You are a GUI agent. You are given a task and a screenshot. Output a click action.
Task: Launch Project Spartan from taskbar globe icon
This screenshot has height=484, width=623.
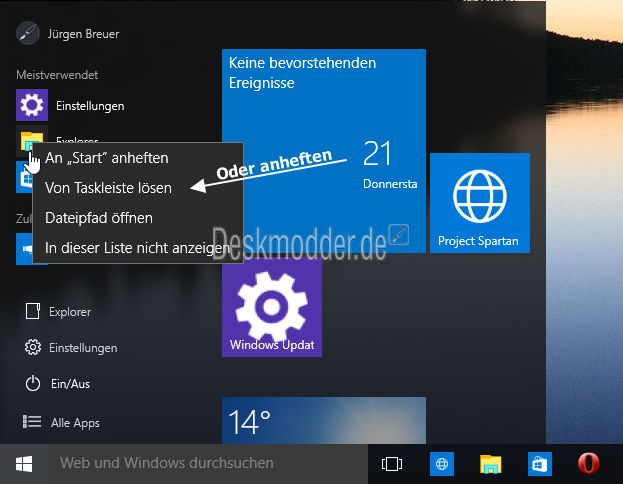(442, 464)
